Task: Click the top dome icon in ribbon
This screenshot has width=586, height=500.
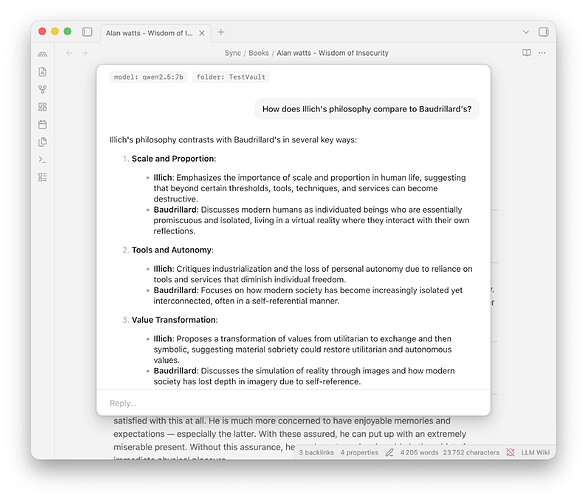Action: coord(43,55)
